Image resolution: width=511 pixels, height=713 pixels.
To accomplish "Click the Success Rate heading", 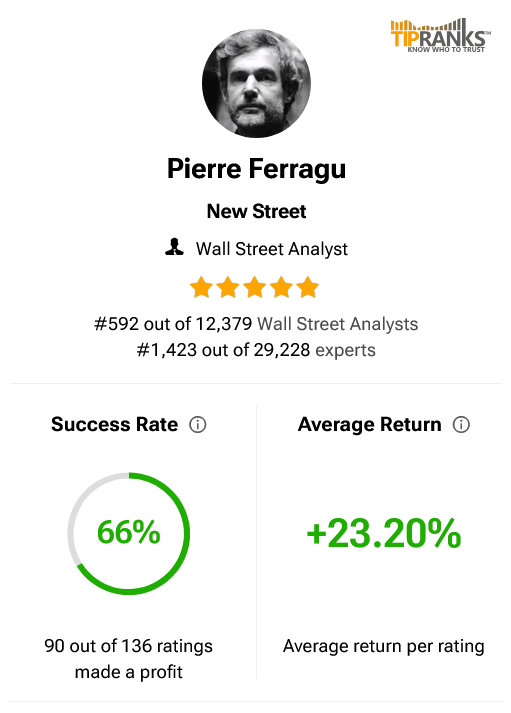I will 115,424.
